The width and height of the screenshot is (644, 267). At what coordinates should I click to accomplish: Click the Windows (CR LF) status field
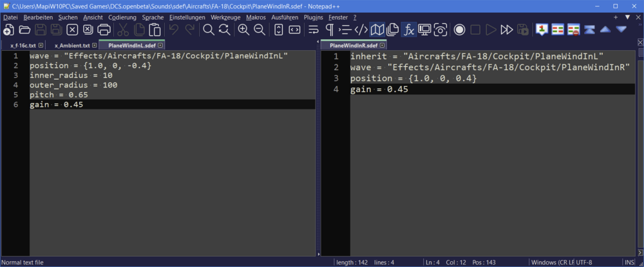551,262
